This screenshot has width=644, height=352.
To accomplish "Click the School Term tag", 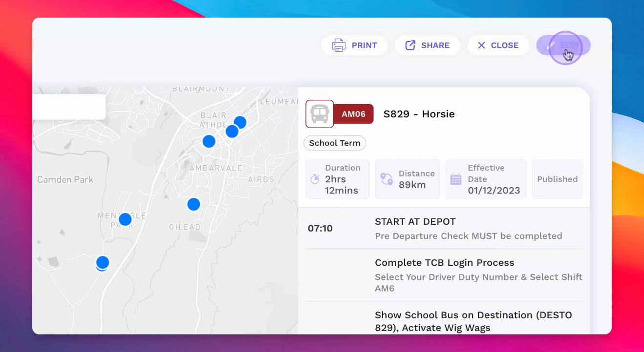I will click(x=335, y=143).
